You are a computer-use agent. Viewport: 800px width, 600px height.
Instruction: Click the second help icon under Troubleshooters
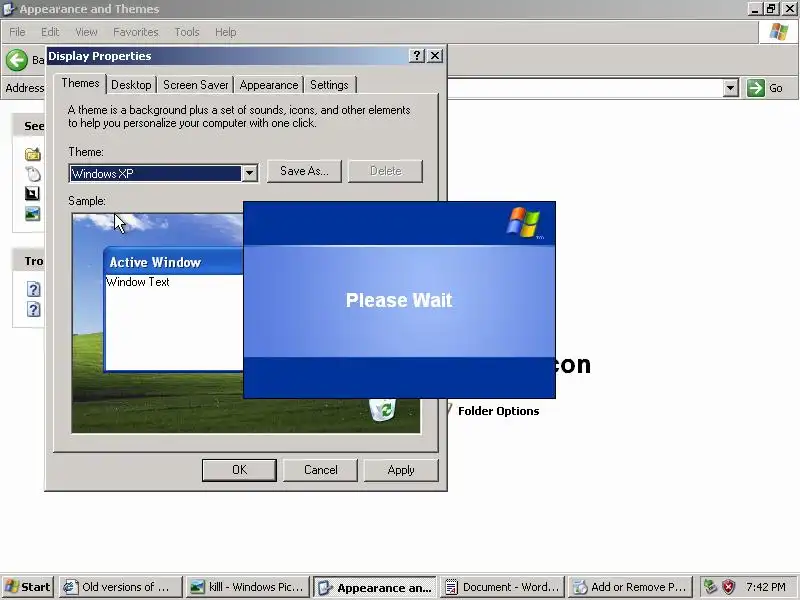(x=34, y=309)
